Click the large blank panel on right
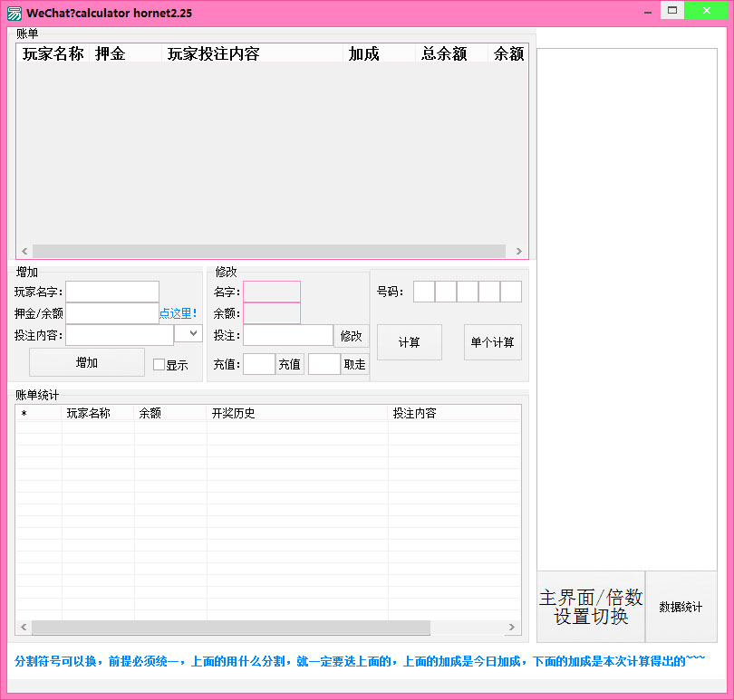The height and width of the screenshot is (700, 734). coord(627,310)
